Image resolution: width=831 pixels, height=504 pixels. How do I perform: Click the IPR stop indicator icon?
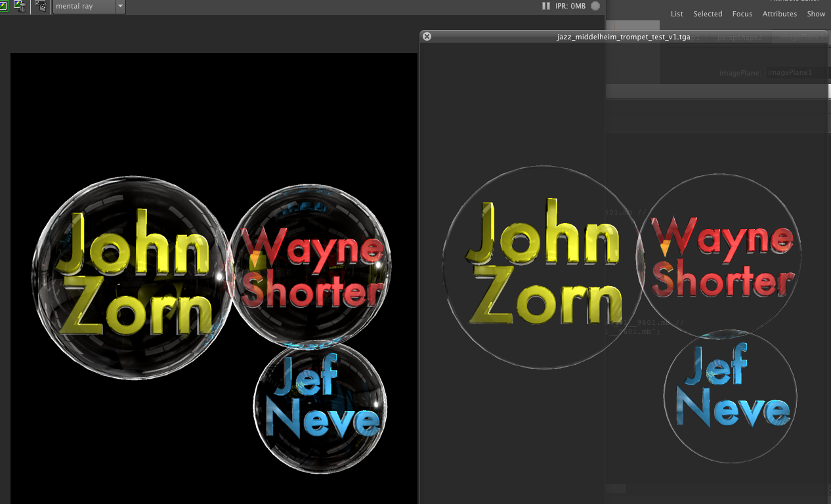click(595, 6)
